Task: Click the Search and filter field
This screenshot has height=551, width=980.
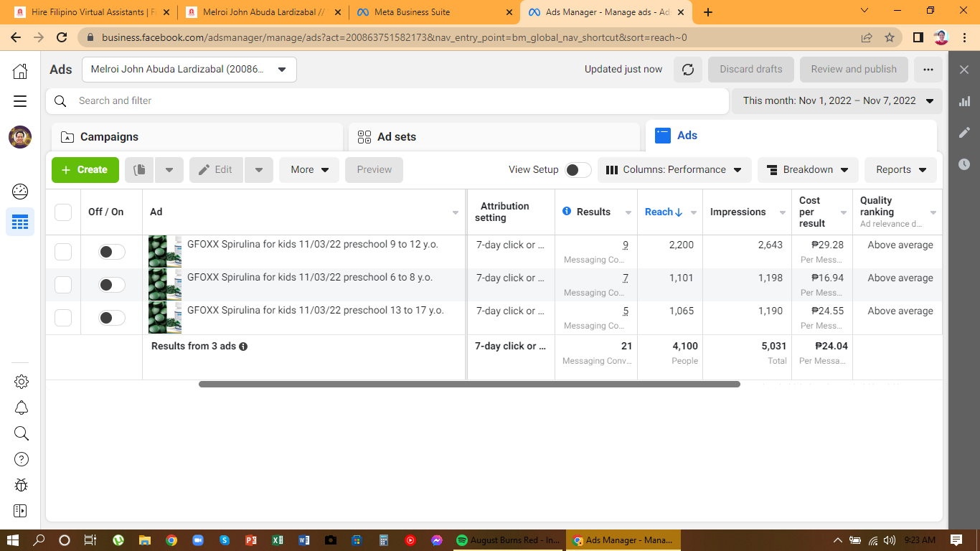Action: (387, 101)
